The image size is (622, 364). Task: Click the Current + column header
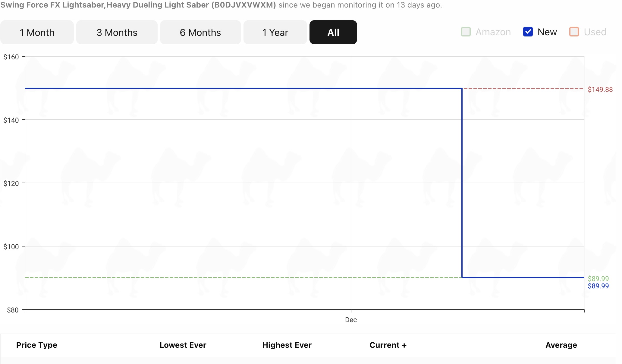click(x=388, y=345)
